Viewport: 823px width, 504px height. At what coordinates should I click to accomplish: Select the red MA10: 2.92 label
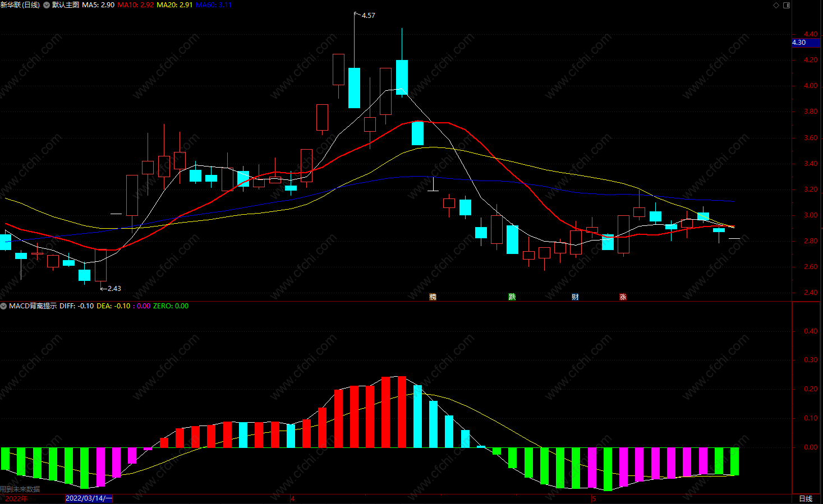click(136, 5)
